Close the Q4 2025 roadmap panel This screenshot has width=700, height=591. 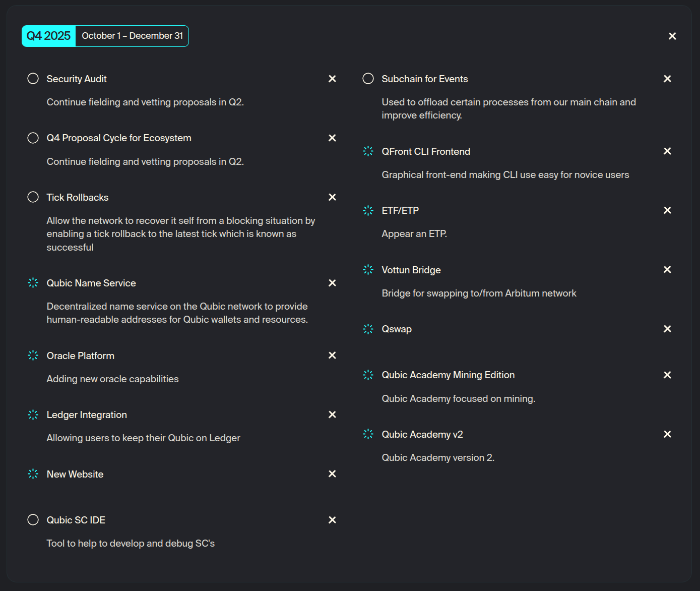672,36
